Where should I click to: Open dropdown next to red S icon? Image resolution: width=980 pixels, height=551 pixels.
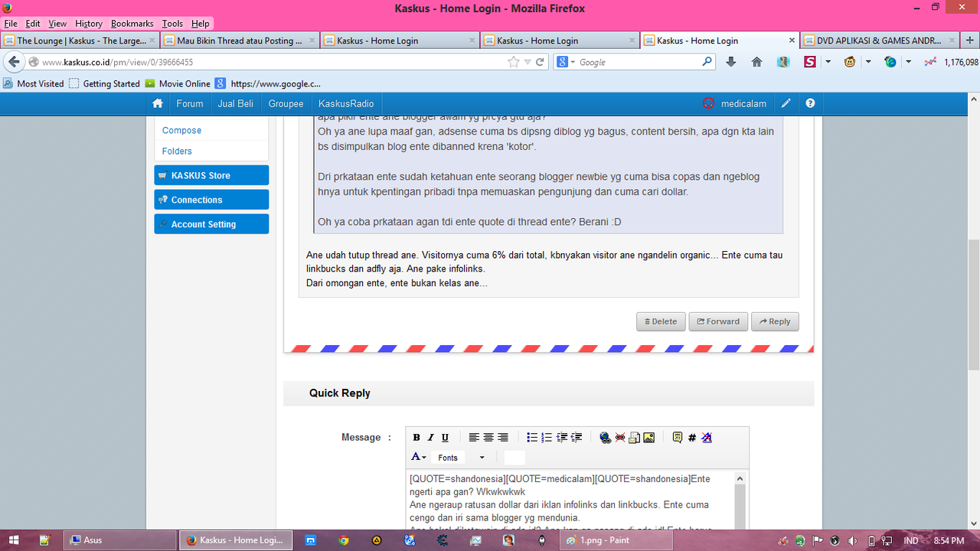[x=828, y=62]
